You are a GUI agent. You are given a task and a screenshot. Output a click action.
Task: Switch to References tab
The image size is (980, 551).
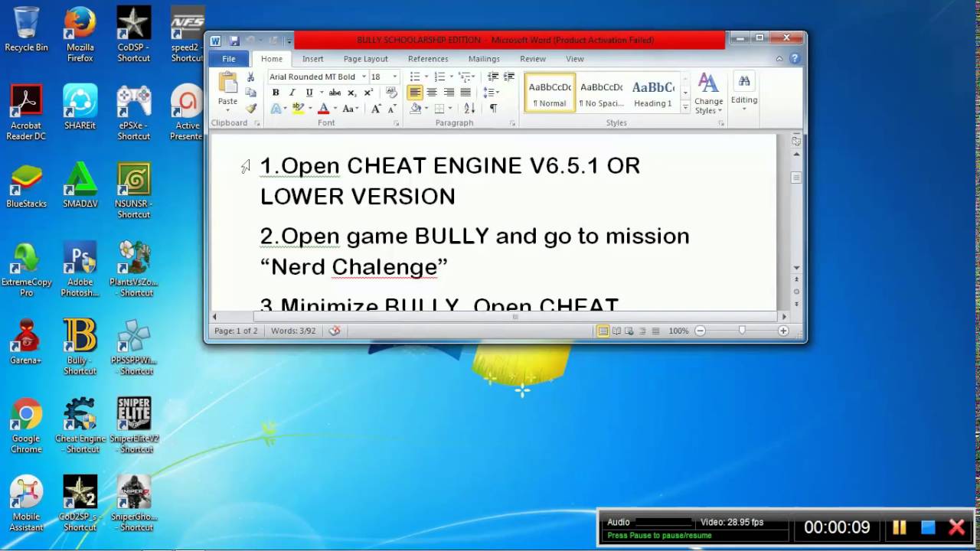428,59
